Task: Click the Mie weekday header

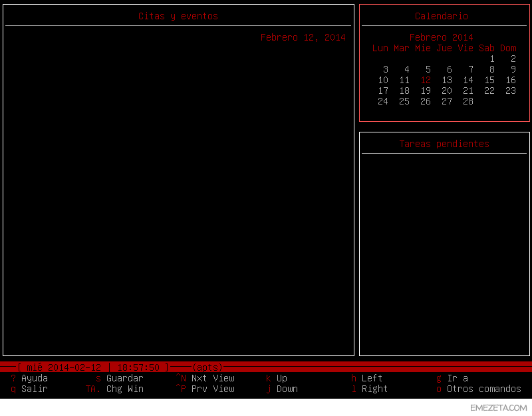Action: (423, 48)
